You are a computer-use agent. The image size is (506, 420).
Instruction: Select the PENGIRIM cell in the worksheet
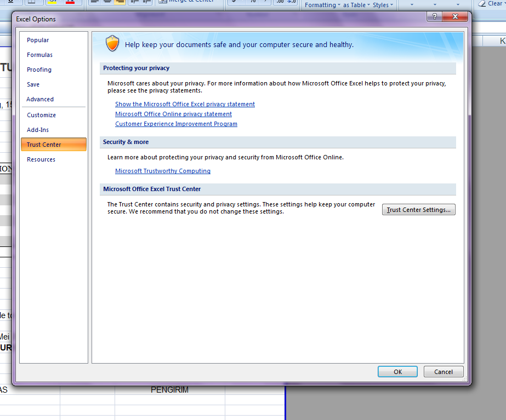(170, 390)
